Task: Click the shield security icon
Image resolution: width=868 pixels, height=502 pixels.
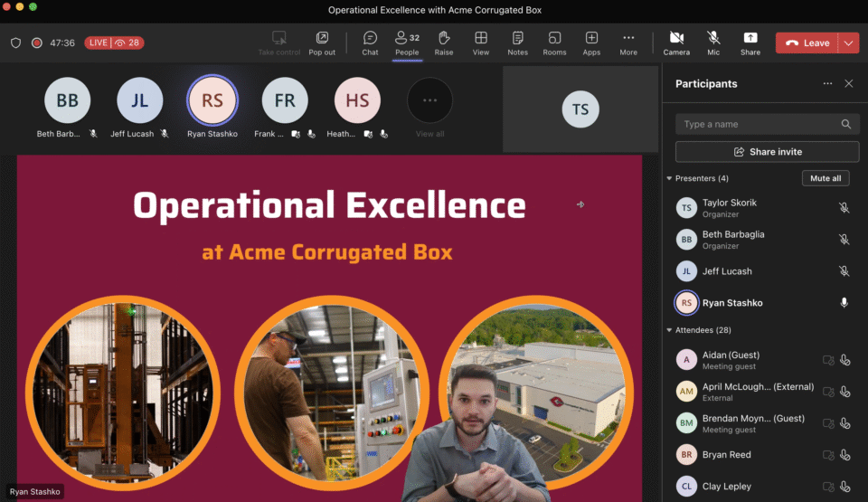Action: pyautogui.click(x=16, y=43)
